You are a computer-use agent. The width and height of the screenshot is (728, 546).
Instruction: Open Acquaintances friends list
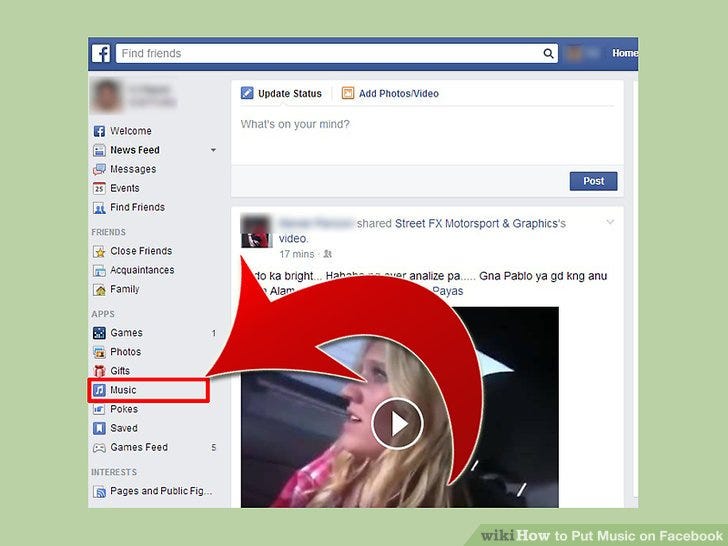click(142, 270)
